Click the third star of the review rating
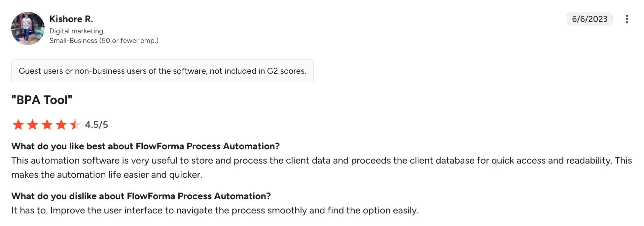644x226 pixels. tap(47, 125)
